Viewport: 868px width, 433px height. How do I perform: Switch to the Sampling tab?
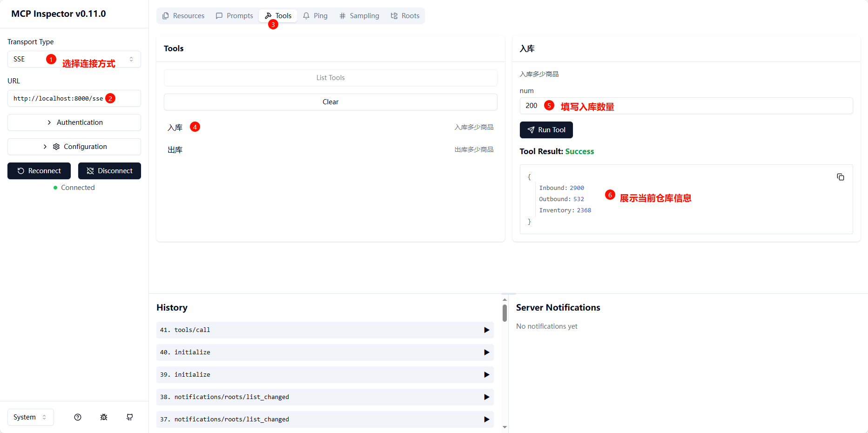359,16
